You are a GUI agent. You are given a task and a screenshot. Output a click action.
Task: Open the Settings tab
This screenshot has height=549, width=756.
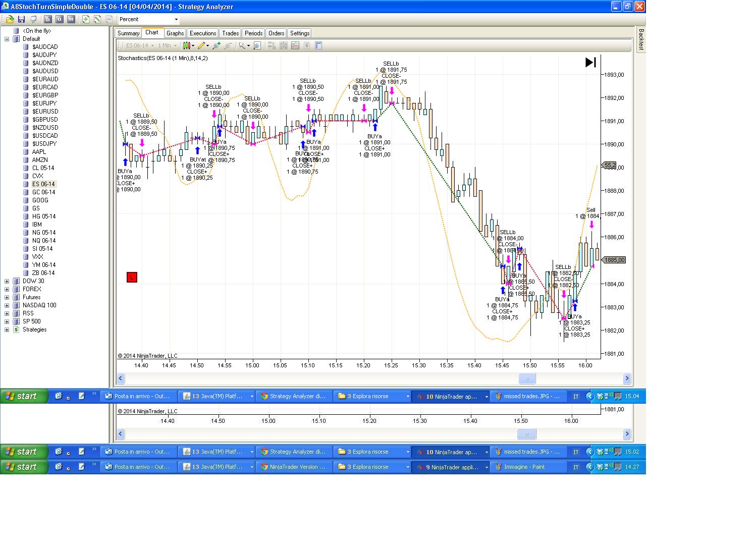click(x=300, y=33)
